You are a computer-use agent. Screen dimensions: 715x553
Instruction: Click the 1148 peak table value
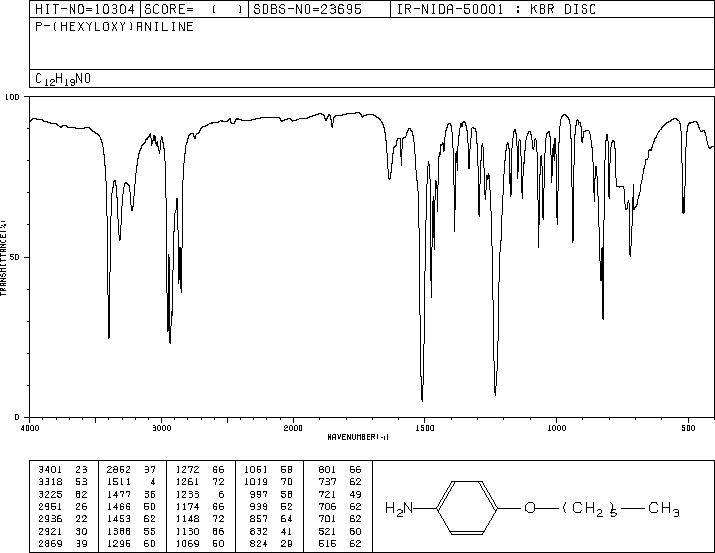point(187,519)
